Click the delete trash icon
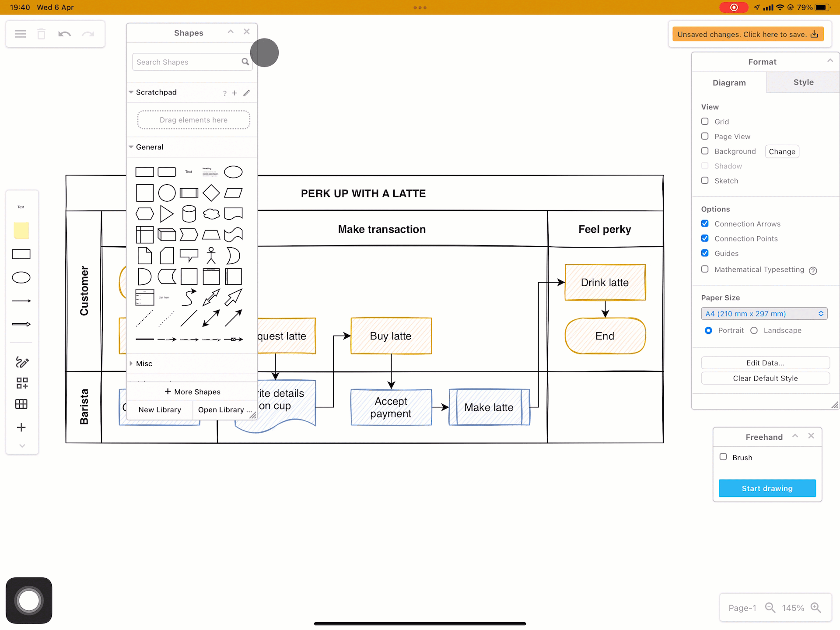The image size is (840, 630). (x=41, y=34)
